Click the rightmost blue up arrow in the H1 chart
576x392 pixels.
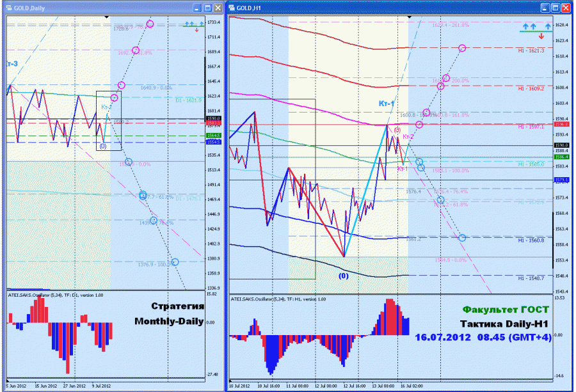[x=548, y=26]
